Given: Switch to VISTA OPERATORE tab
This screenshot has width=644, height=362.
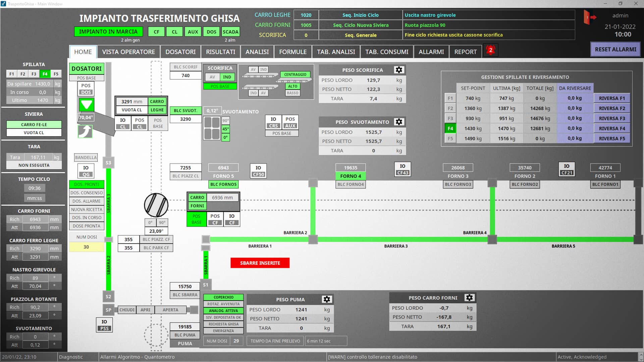Looking at the screenshot, I should click(128, 52).
